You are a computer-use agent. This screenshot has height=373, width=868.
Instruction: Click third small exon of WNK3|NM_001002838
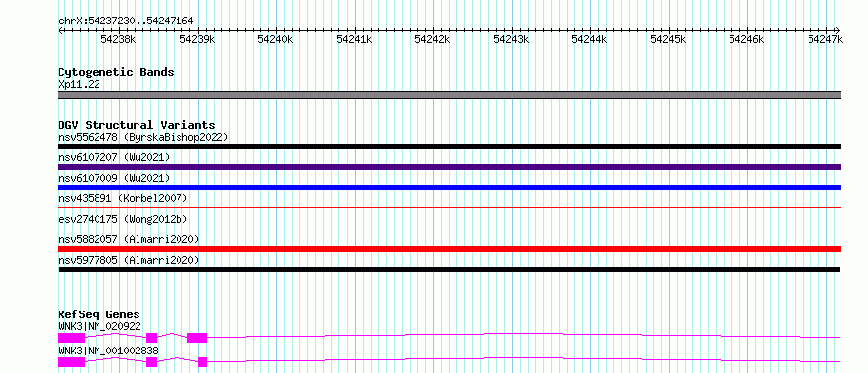202,362
